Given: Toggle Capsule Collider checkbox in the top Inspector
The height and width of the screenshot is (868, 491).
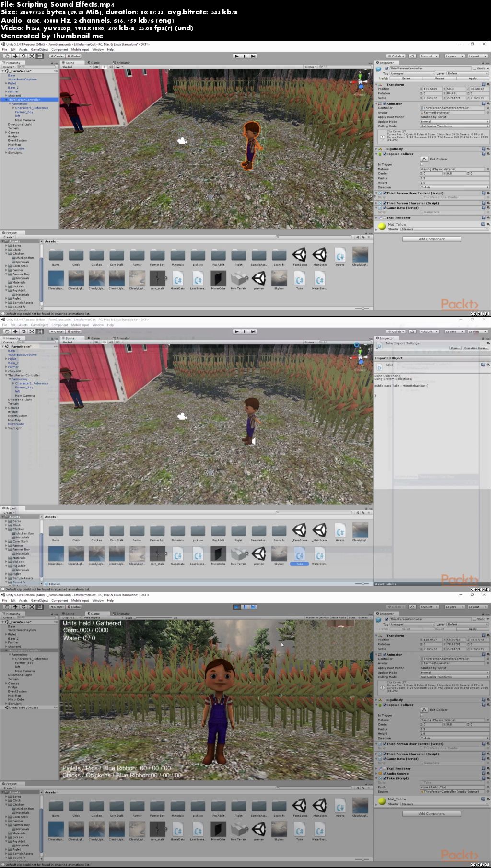Looking at the screenshot, I should point(385,154).
